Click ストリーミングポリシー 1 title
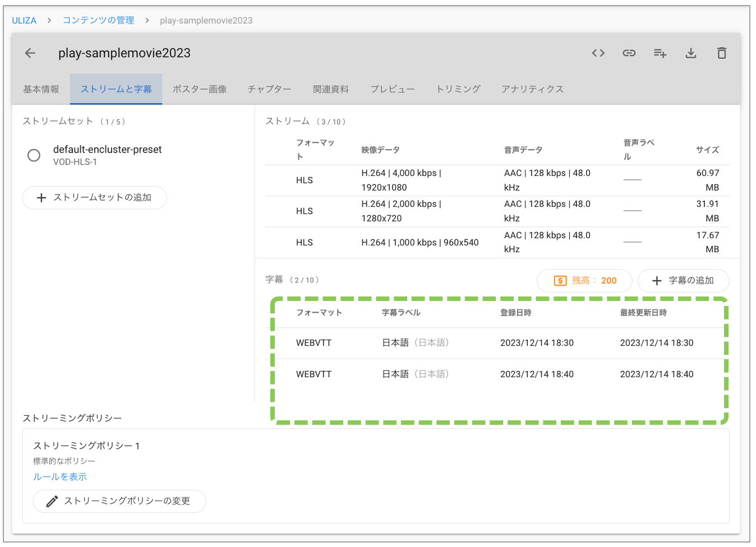The image size is (756, 547). (86, 446)
